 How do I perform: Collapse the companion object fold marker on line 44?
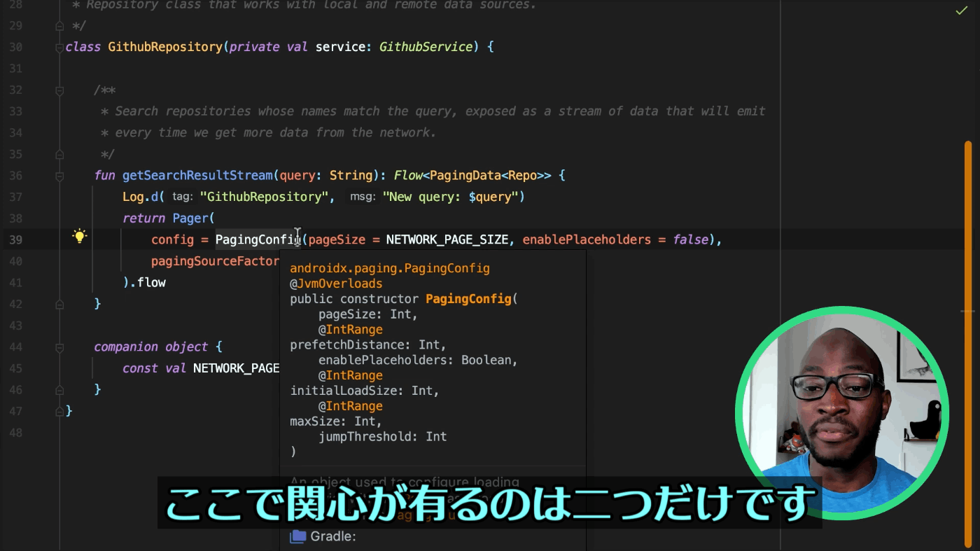(x=59, y=347)
